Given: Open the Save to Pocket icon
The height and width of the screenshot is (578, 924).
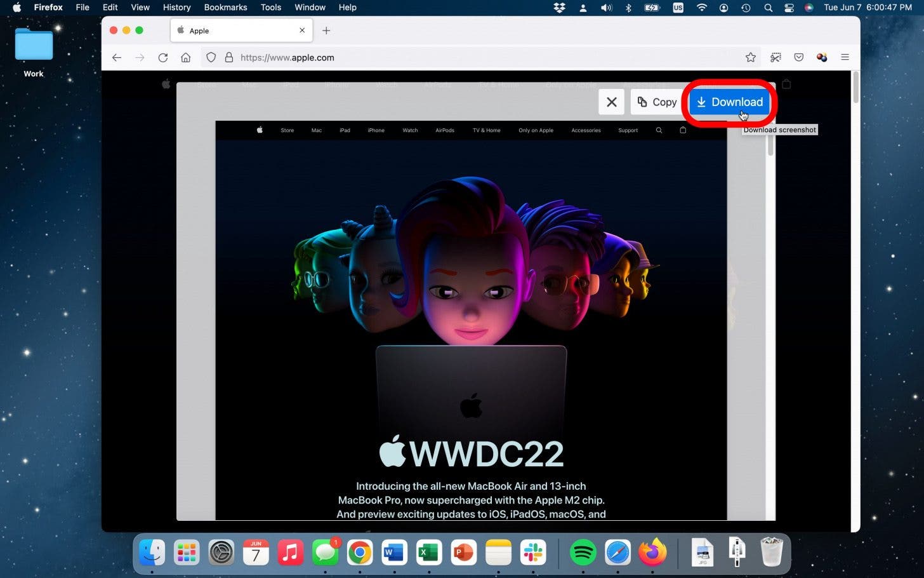Looking at the screenshot, I should tap(799, 58).
